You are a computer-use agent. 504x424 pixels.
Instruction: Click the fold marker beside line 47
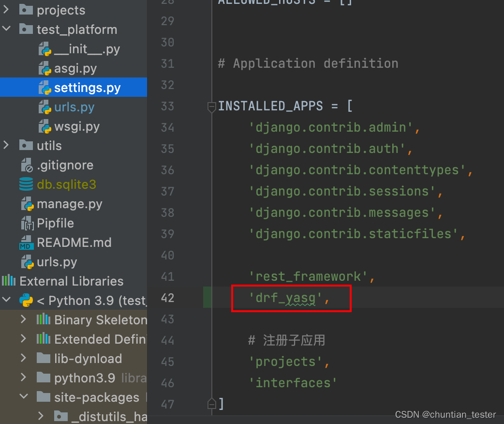(211, 403)
